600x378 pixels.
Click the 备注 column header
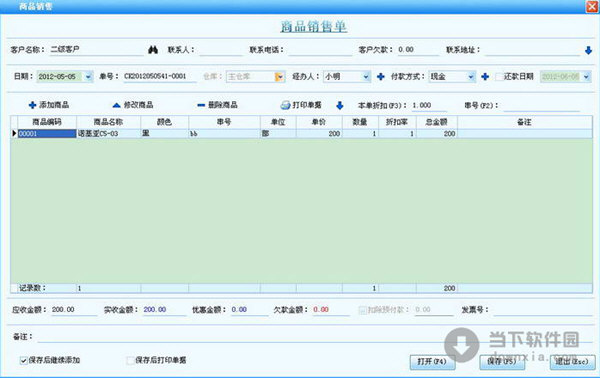525,122
